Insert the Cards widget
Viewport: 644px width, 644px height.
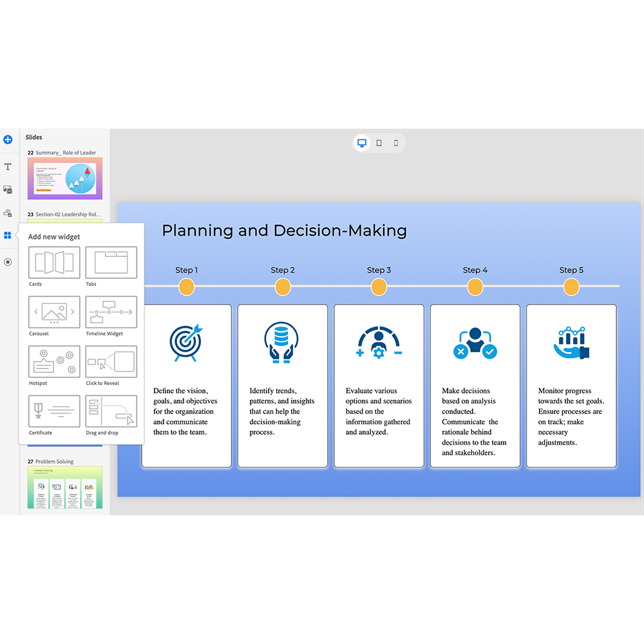pyautogui.click(x=55, y=263)
